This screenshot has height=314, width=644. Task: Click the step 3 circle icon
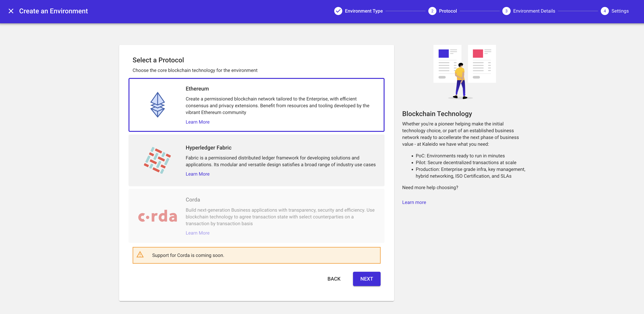click(506, 11)
